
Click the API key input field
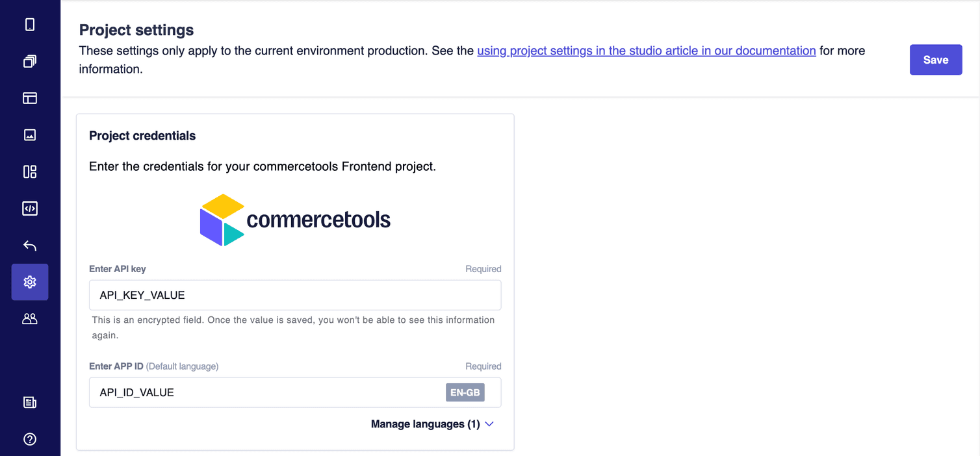click(x=295, y=294)
